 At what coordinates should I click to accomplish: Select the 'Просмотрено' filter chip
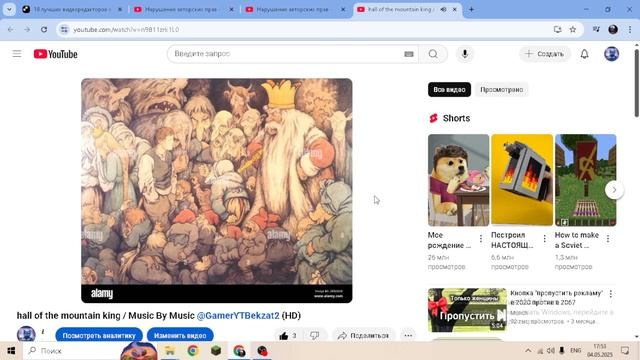click(x=502, y=89)
